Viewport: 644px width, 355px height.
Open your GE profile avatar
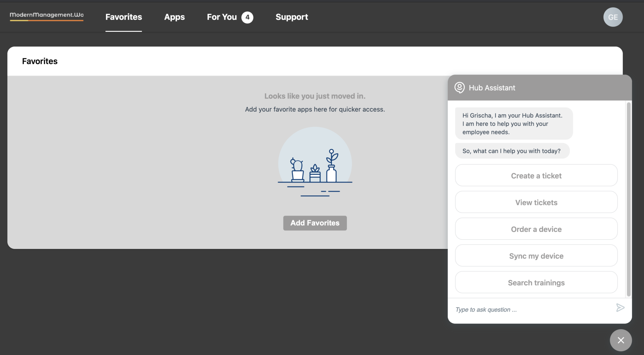point(613,17)
